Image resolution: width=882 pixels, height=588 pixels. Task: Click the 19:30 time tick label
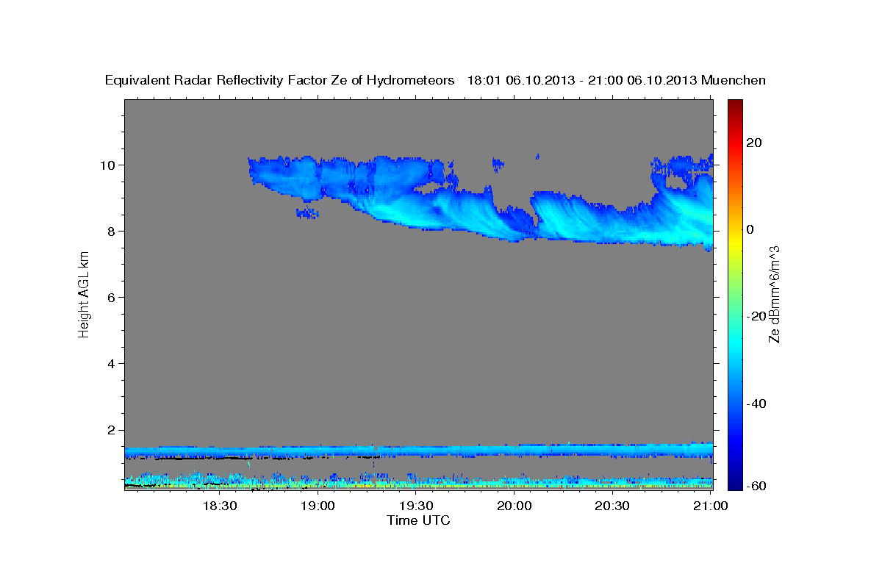416,506
